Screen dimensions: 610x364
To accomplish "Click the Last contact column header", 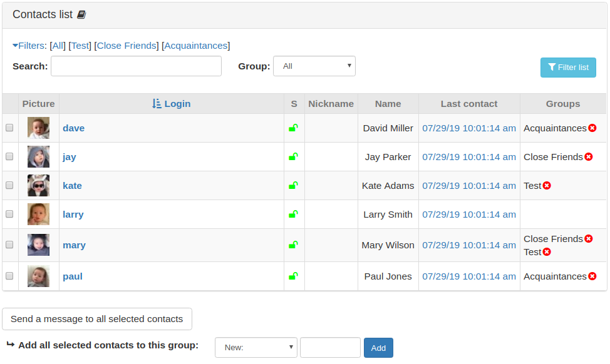I will (x=469, y=104).
